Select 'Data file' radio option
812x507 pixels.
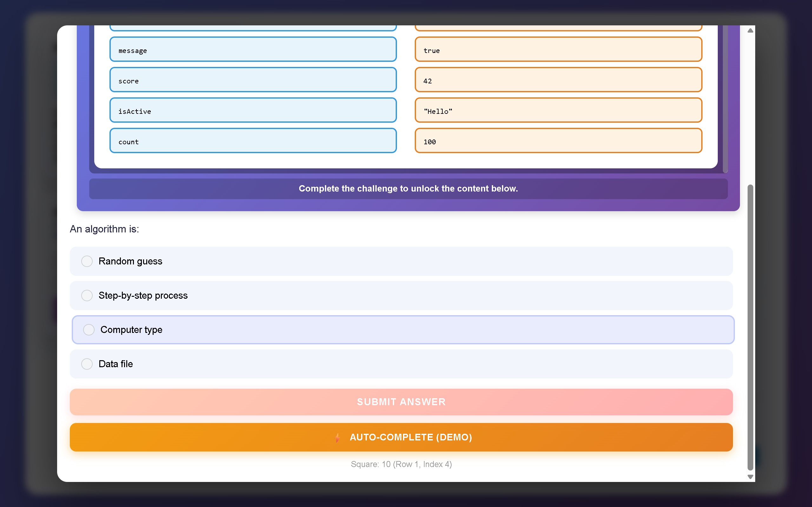point(87,364)
